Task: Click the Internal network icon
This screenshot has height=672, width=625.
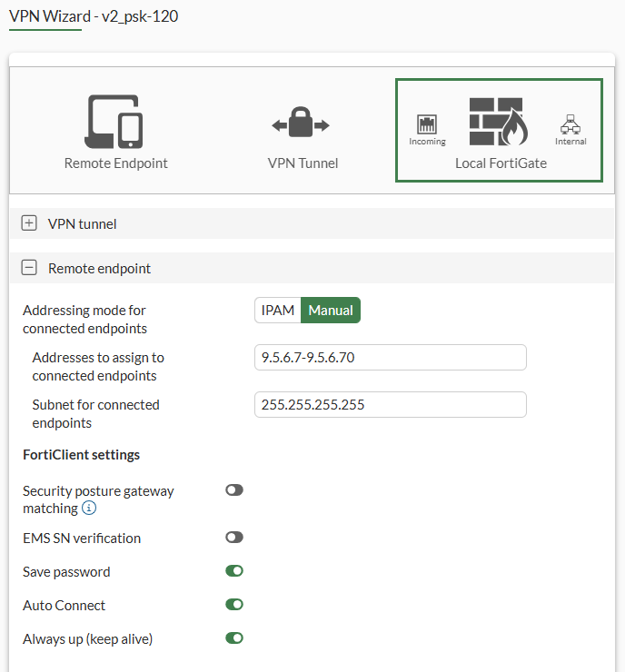Action: tap(570, 124)
